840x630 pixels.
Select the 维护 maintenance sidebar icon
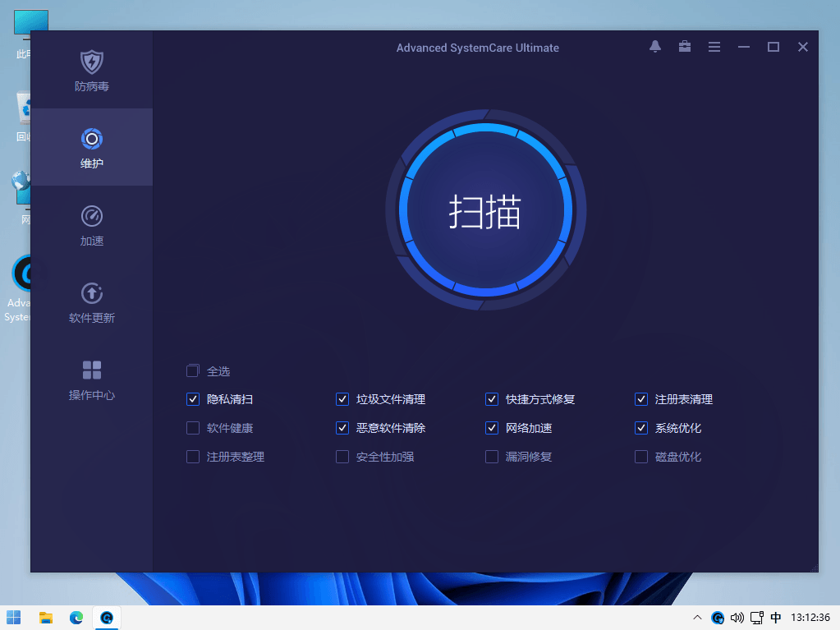(92, 140)
